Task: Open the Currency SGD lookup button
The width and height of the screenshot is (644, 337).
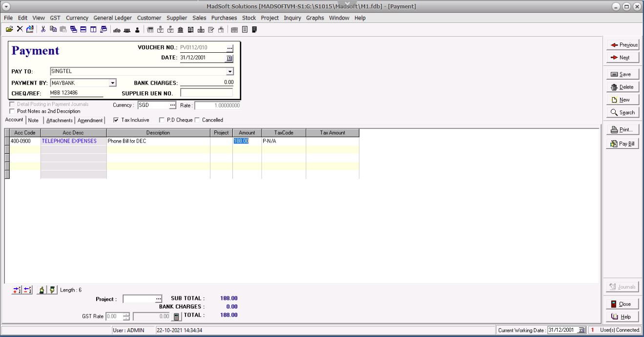Action: [x=172, y=105]
